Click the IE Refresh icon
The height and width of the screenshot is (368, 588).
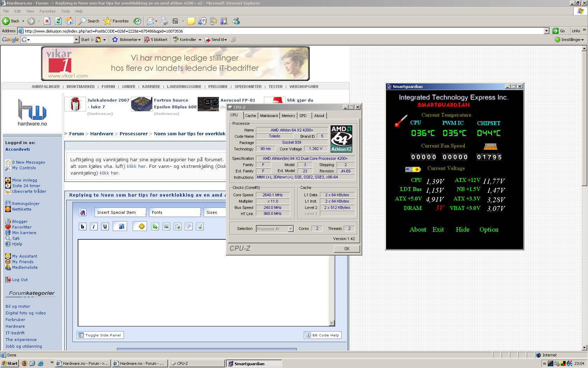(58, 21)
